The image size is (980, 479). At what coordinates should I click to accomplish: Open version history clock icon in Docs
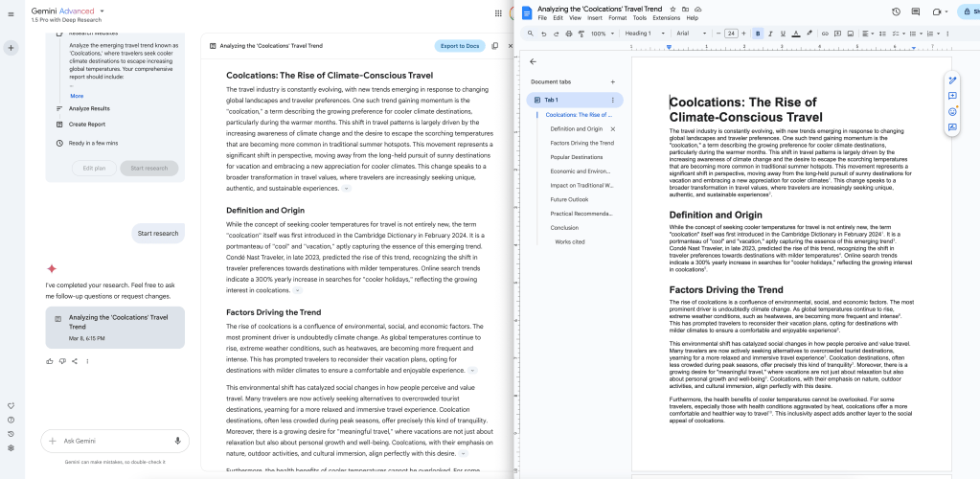[x=896, y=11]
